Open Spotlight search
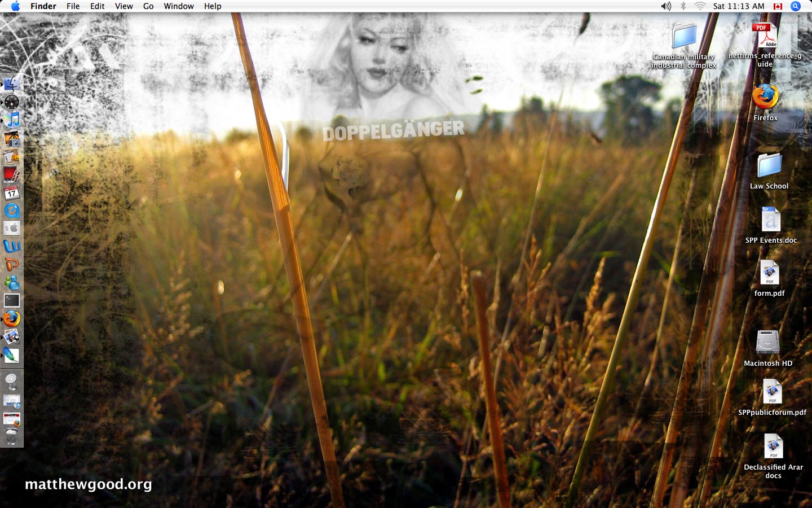 pyautogui.click(x=796, y=6)
